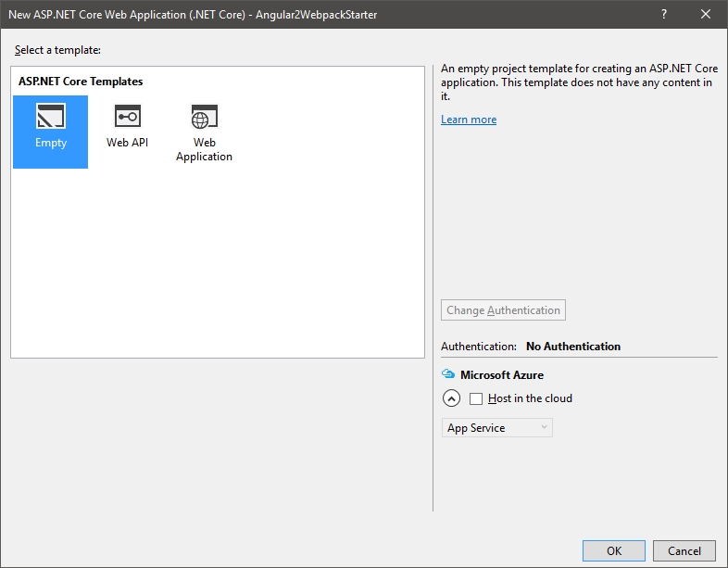Select the Web Application template icon

[x=204, y=116]
